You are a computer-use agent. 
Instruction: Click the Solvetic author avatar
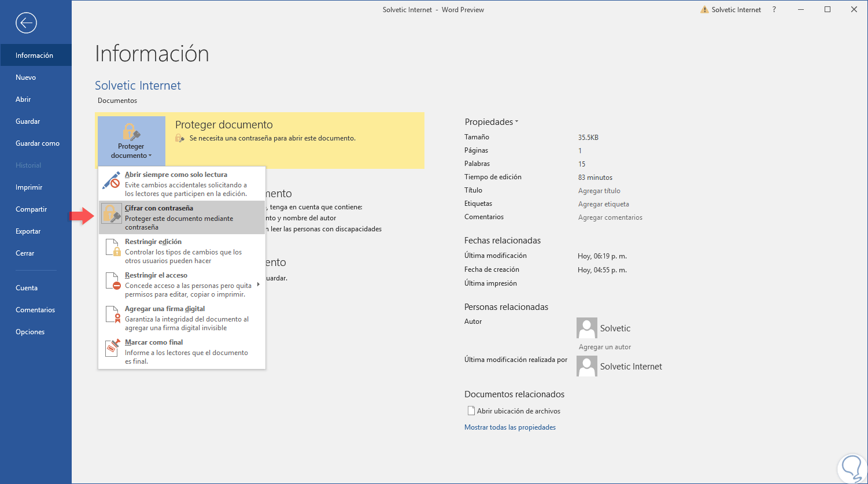587,328
